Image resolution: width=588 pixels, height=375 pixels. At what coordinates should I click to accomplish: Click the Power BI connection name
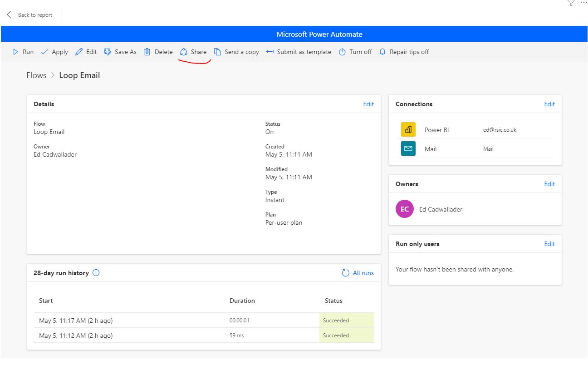[x=436, y=130]
